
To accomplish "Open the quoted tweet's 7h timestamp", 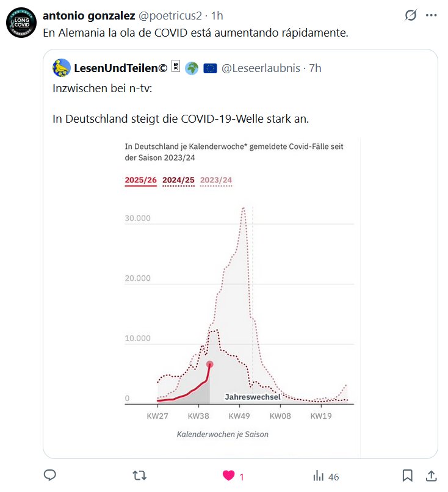I will [315, 68].
